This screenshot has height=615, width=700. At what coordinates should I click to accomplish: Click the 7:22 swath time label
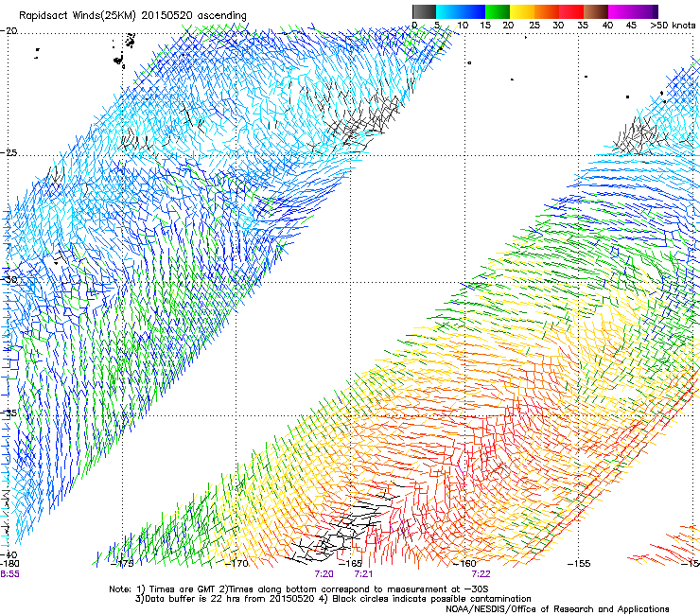click(481, 574)
